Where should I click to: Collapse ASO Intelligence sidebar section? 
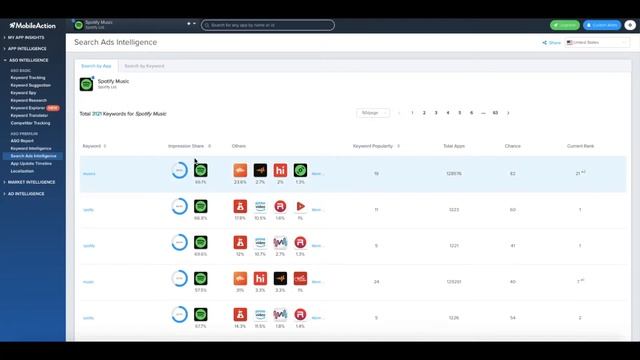tap(28, 60)
